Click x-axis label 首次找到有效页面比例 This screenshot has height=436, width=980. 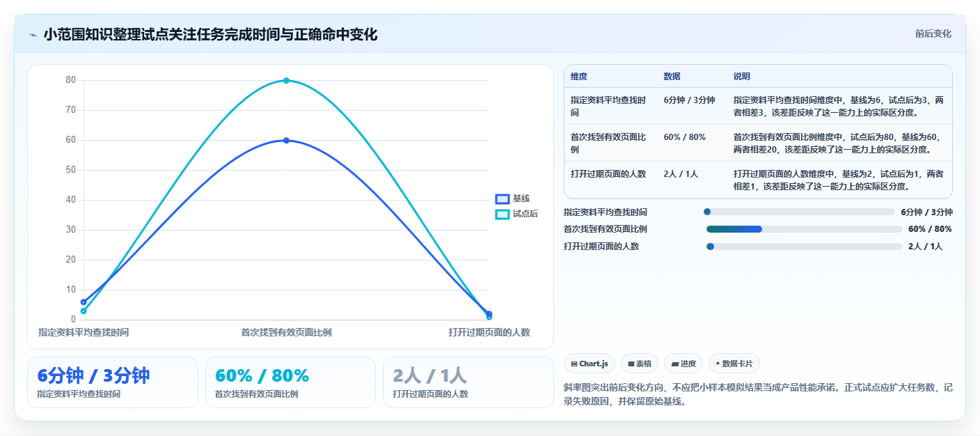(286, 333)
